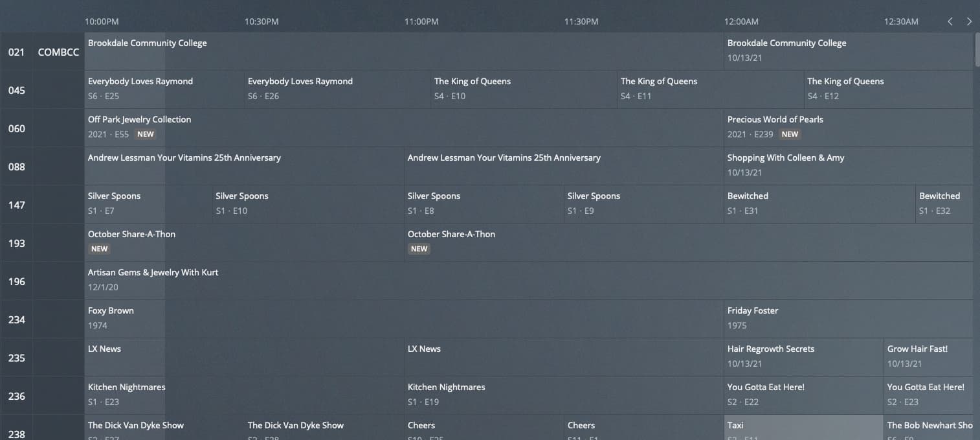
Task: Select channel 021 COMBCC row header
Action: pyautogui.click(x=43, y=52)
